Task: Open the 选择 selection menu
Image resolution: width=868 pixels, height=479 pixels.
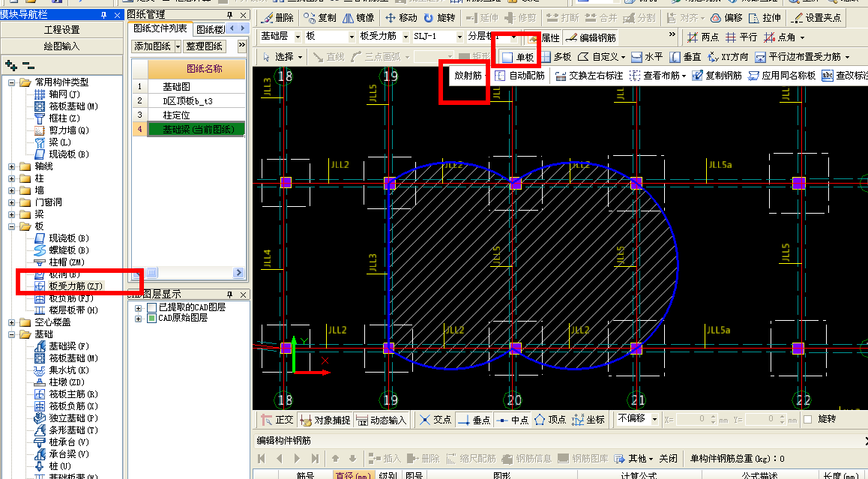Action: pos(283,56)
